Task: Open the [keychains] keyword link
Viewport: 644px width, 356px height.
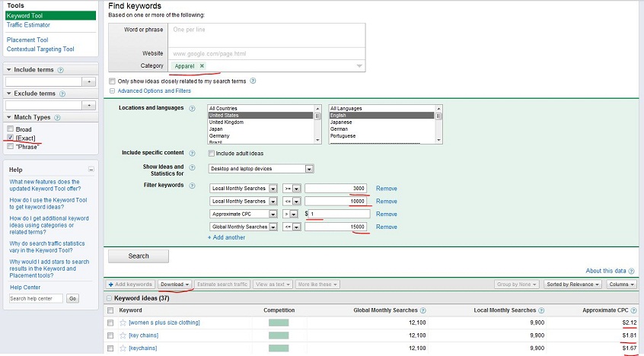Action: coord(143,348)
